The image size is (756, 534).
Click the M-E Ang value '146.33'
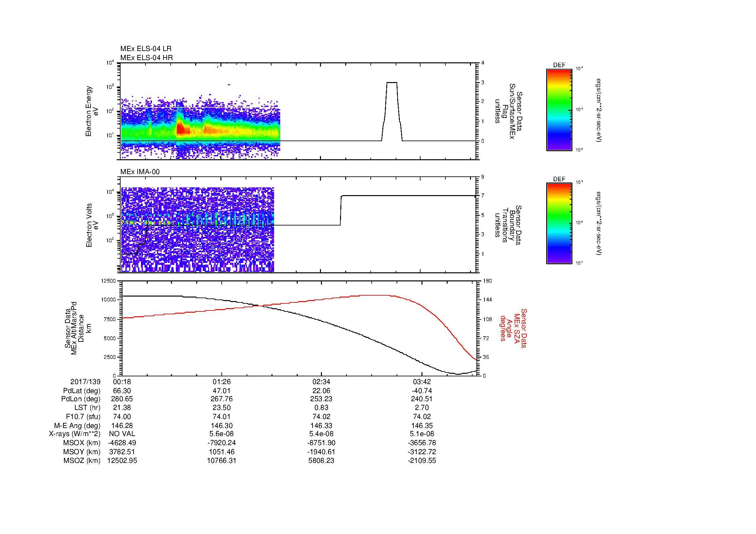pyautogui.click(x=321, y=425)
